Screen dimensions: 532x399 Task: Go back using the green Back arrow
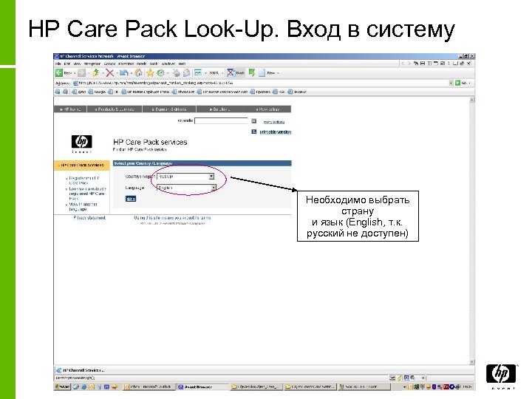pos(59,73)
